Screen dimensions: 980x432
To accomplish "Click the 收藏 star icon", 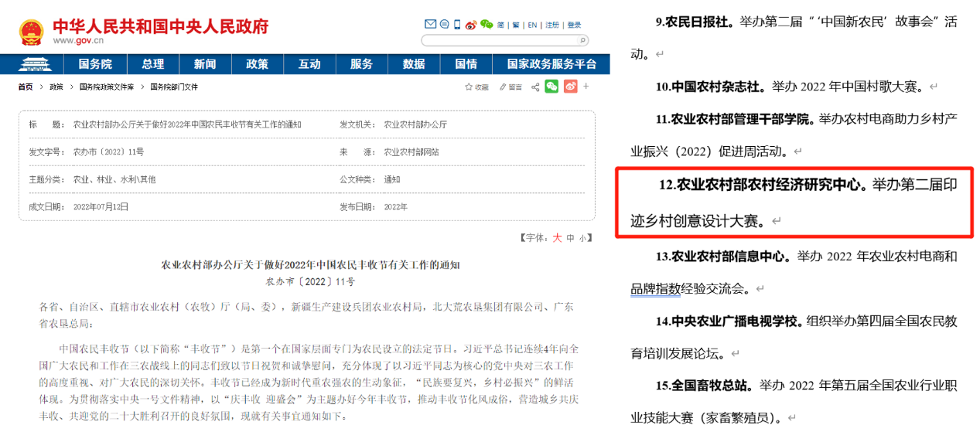I will click(x=469, y=87).
